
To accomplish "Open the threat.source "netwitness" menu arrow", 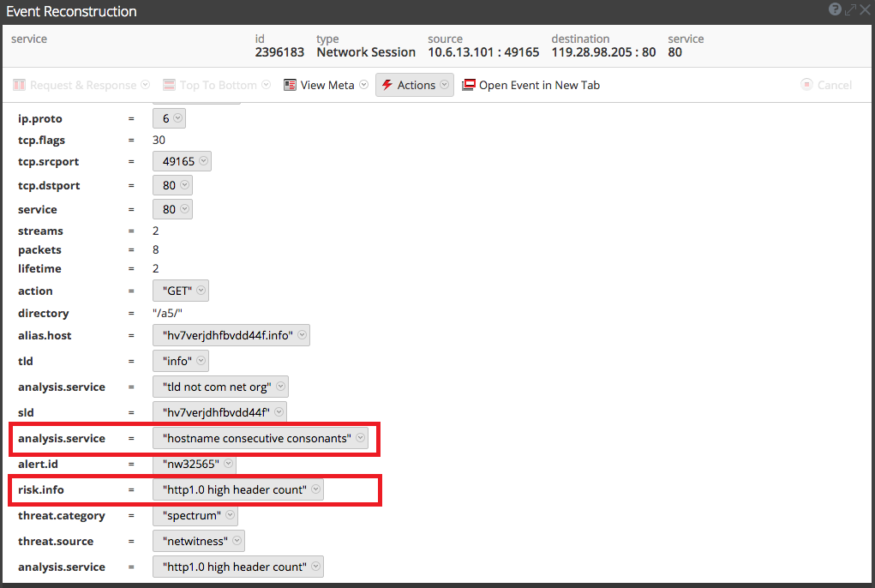I will [237, 541].
